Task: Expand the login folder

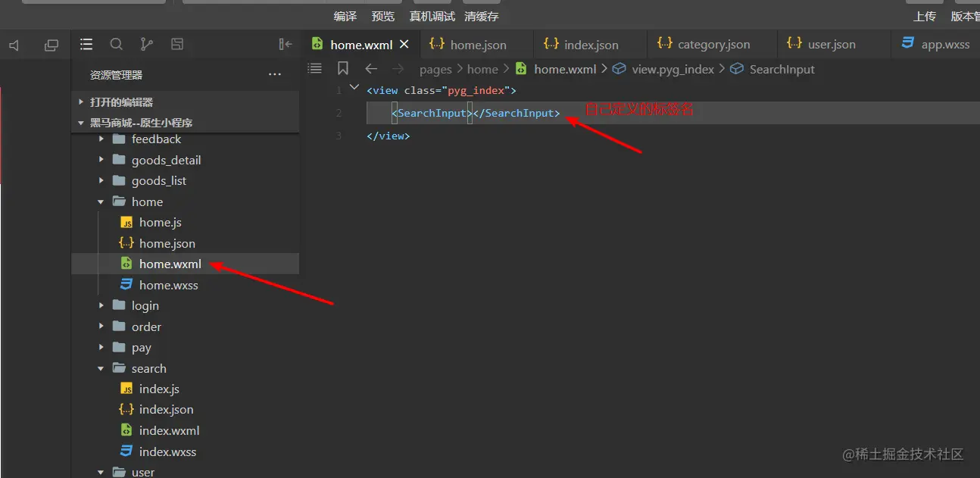Action: coord(101,306)
